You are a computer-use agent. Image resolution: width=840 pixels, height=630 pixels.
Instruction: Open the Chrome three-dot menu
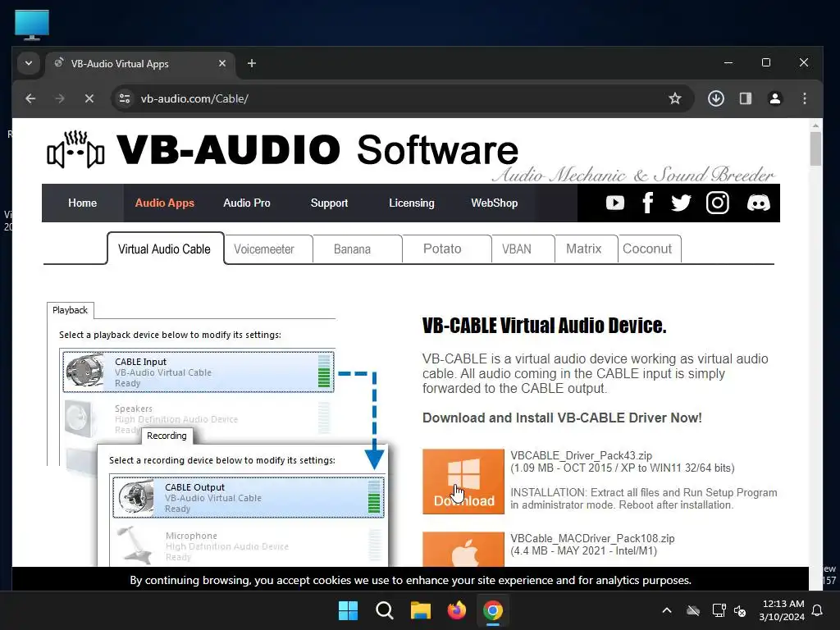tap(804, 98)
